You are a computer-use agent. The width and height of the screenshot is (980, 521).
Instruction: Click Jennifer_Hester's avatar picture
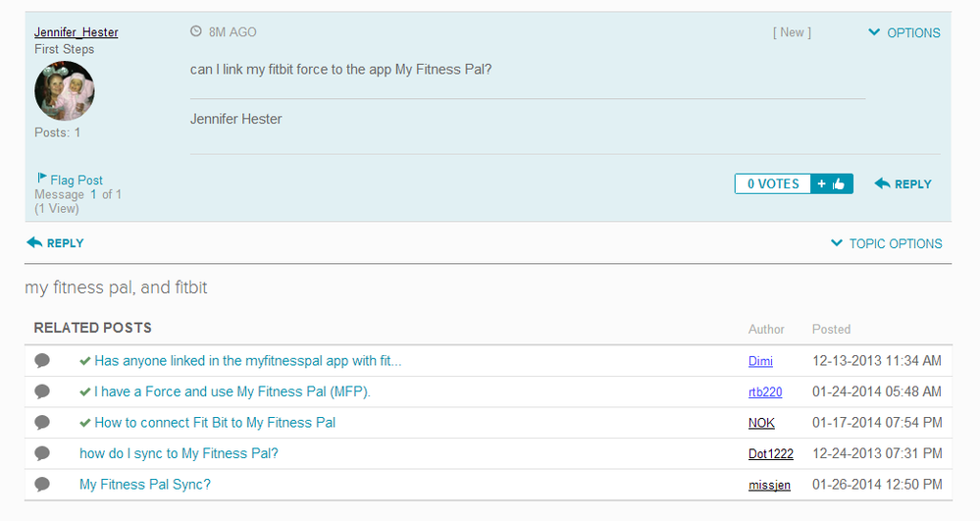click(x=65, y=90)
